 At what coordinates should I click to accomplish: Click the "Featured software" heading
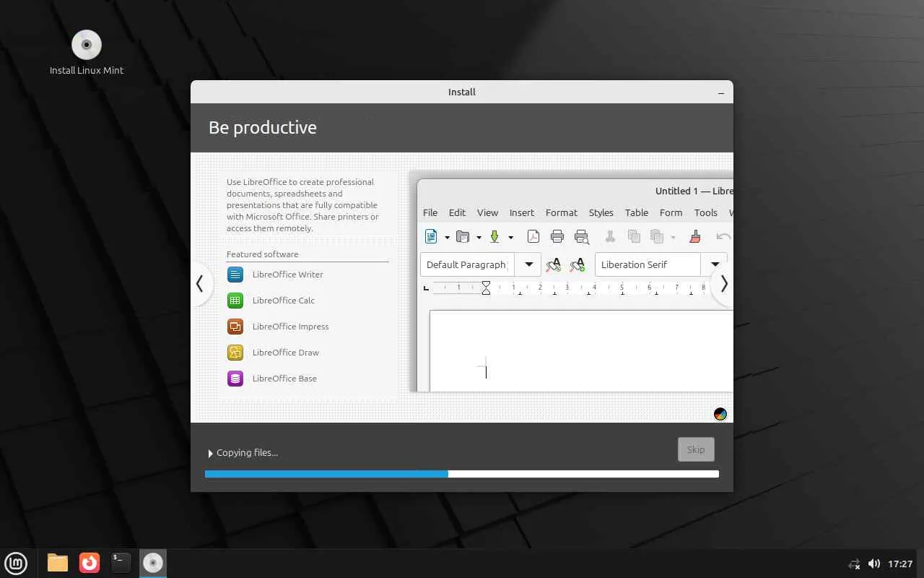pos(262,254)
